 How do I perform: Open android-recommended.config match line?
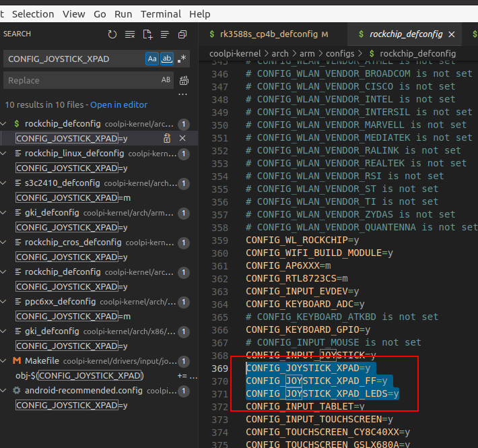(x=71, y=405)
